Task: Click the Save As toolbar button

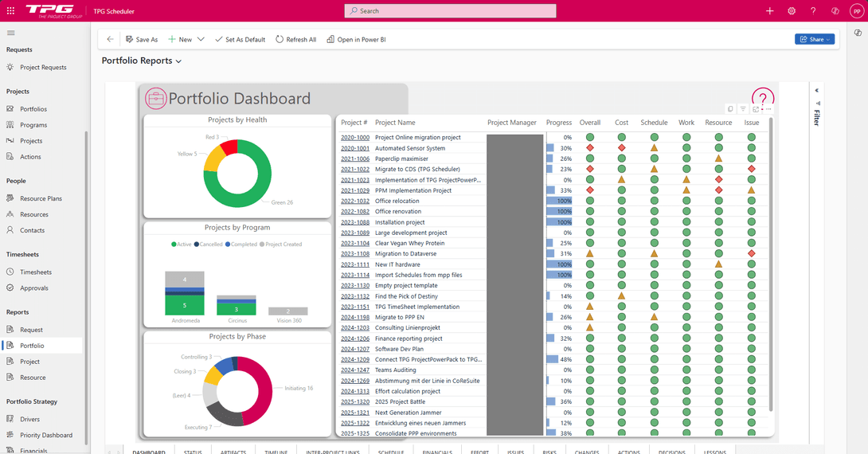Action: click(x=142, y=39)
